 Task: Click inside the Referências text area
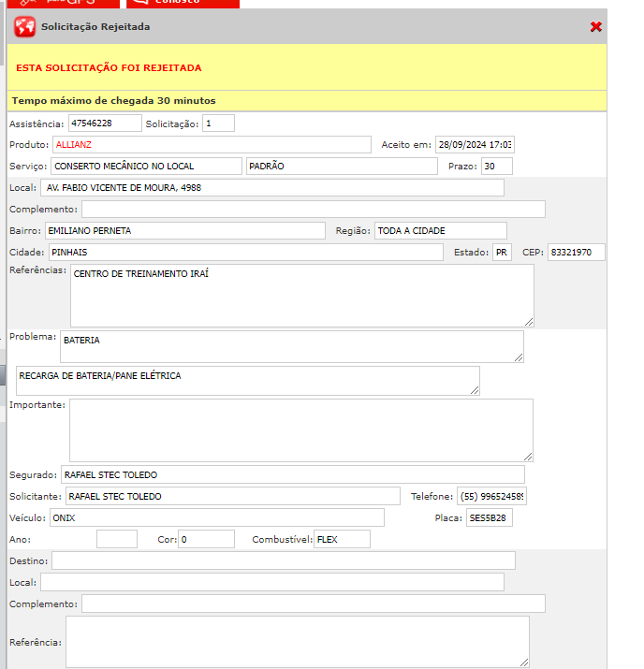click(x=301, y=296)
